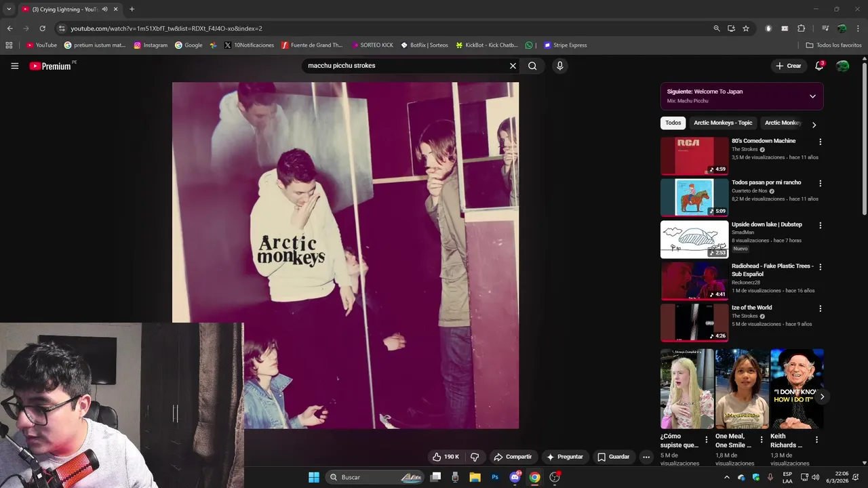This screenshot has height=488, width=868.
Task: Dislike the Crying Lightning video
Action: [x=475, y=457]
